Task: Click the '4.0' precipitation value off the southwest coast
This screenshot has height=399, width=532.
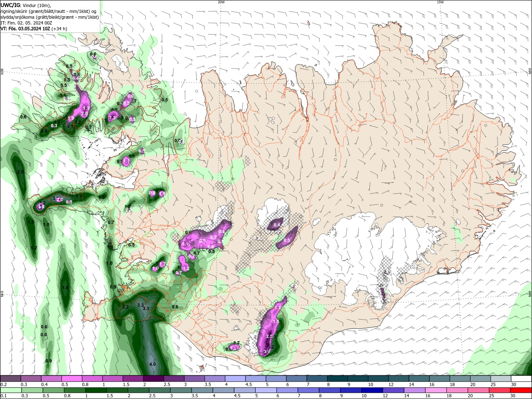Action: pyautogui.click(x=152, y=365)
